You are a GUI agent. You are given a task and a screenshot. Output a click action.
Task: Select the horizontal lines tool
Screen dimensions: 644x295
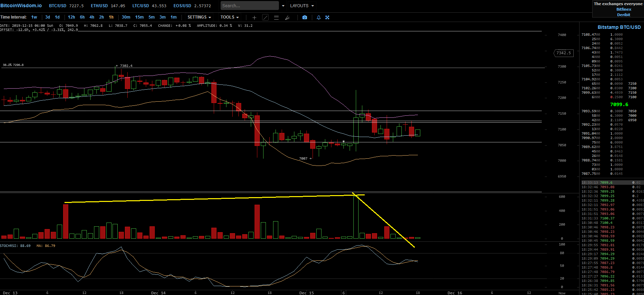pos(276,18)
